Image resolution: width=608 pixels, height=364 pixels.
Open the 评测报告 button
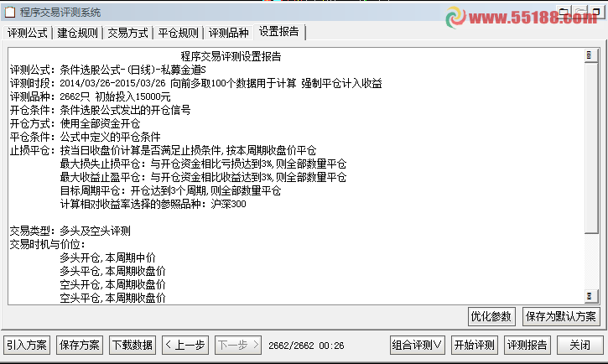click(x=527, y=345)
